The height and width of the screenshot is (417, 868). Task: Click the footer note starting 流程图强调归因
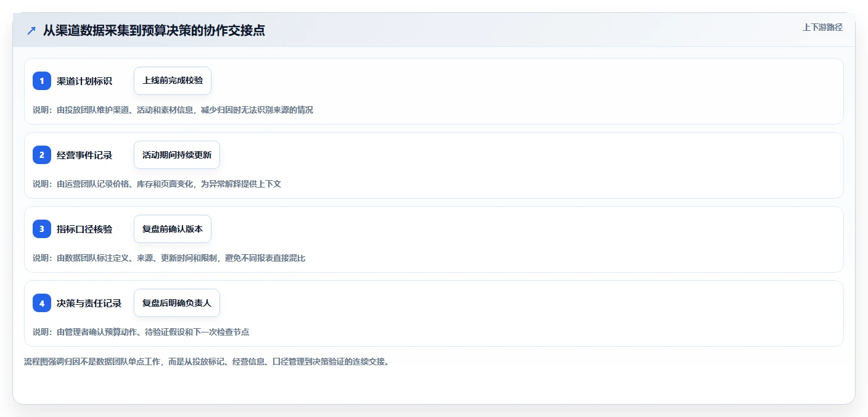(207, 361)
